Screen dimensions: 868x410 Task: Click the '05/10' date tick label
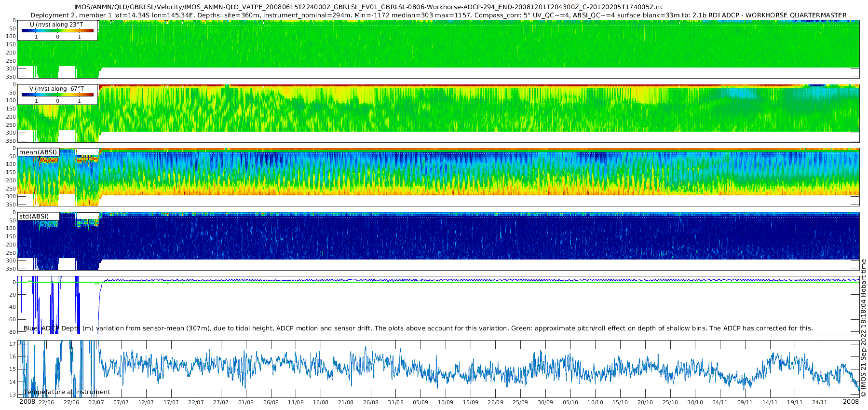pyautogui.click(x=570, y=402)
